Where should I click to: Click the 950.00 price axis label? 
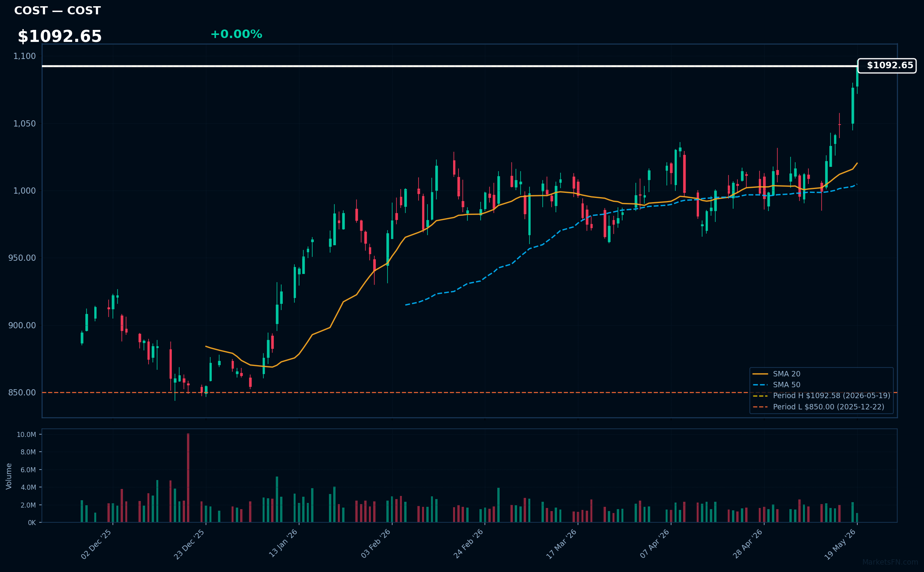[22, 258]
